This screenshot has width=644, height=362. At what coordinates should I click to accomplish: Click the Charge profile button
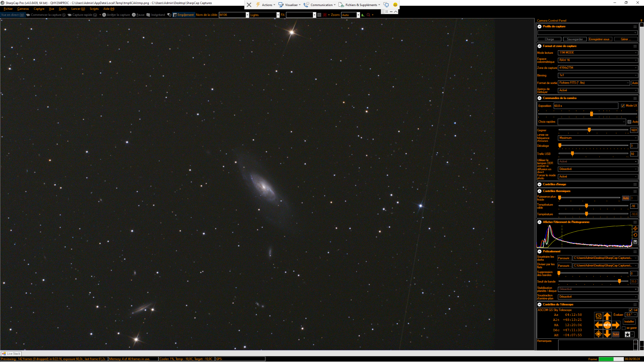point(549,39)
